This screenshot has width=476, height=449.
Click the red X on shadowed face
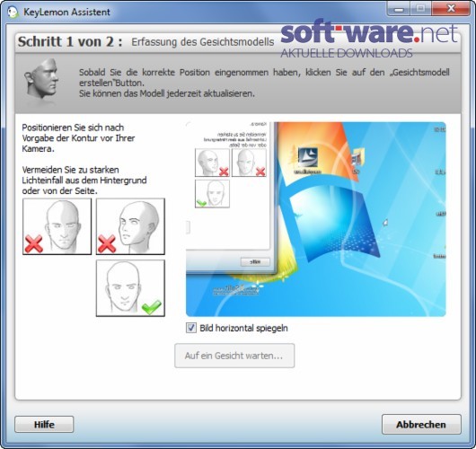click(34, 243)
